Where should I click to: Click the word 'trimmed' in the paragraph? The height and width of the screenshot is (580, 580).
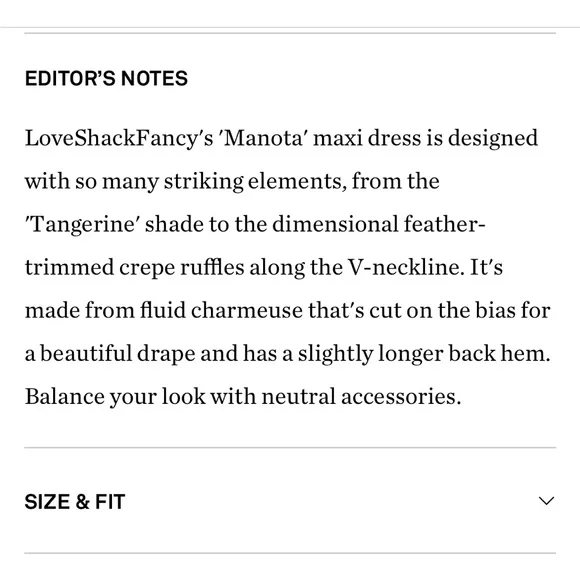click(x=69, y=267)
